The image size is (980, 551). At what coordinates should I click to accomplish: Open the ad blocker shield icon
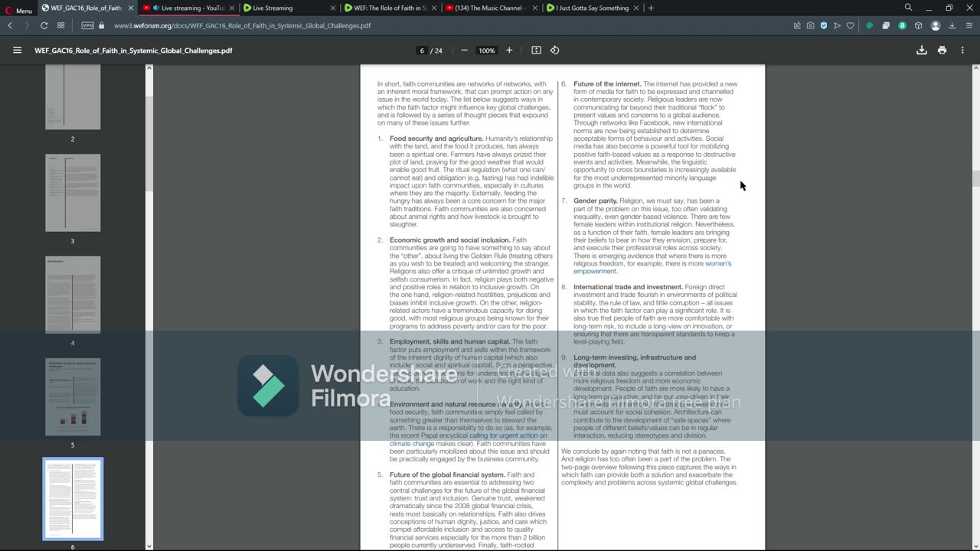pyautogui.click(x=824, y=25)
